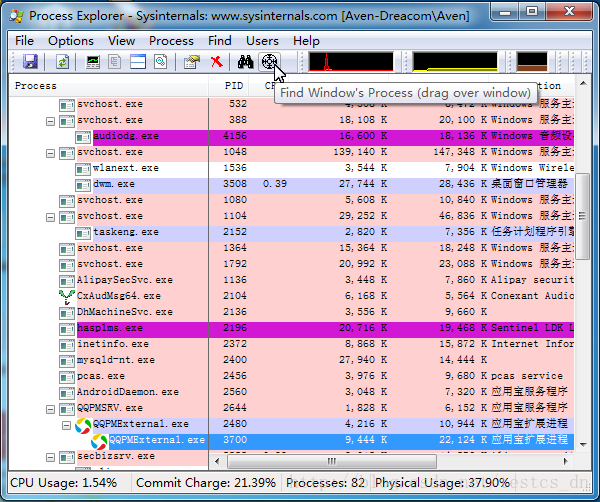Toggle the Show Lower Pane icon
The width and height of the screenshot is (600, 502).
138,62
